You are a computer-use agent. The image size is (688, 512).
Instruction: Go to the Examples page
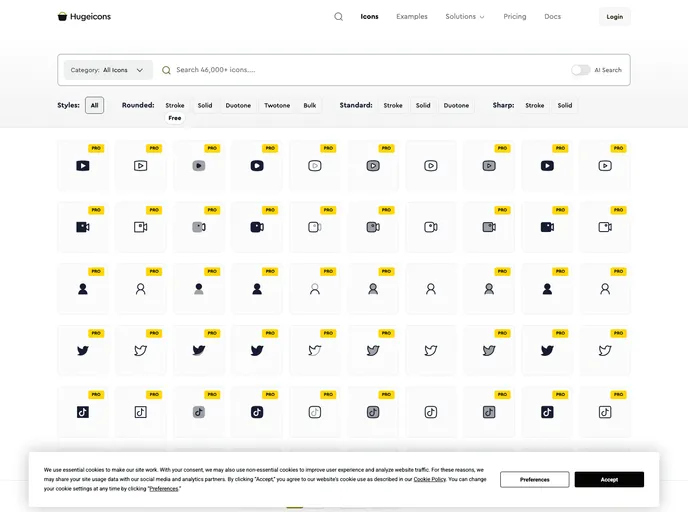[x=411, y=17]
